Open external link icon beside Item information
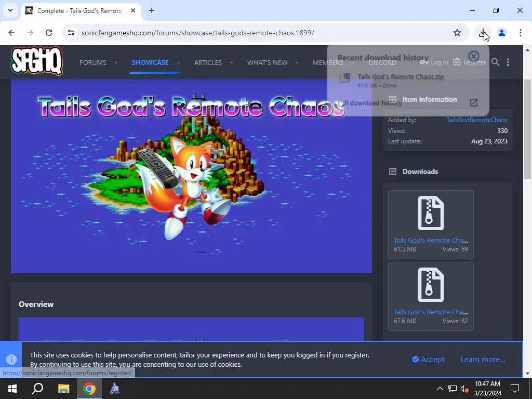532x399 pixels. point(474,102)
